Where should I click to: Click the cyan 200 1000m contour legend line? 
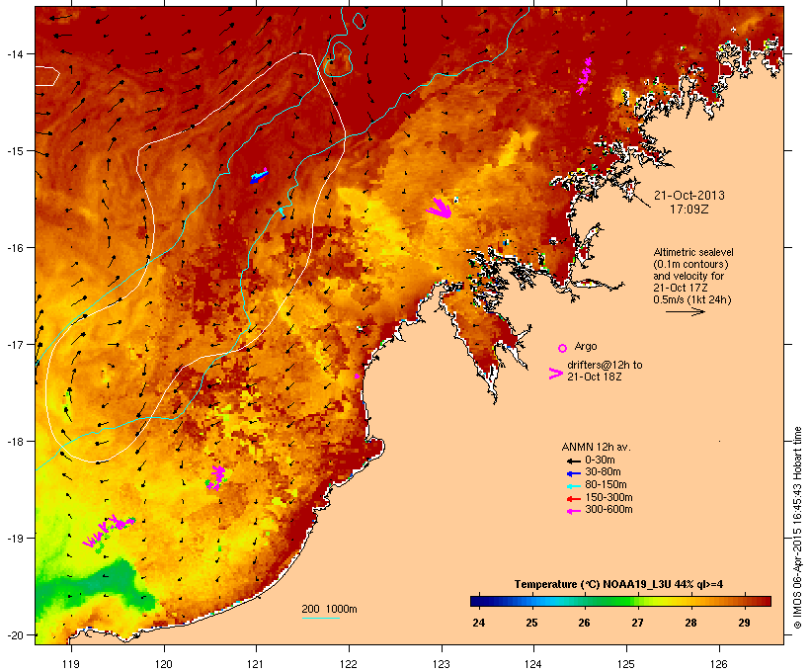(321, 618)
